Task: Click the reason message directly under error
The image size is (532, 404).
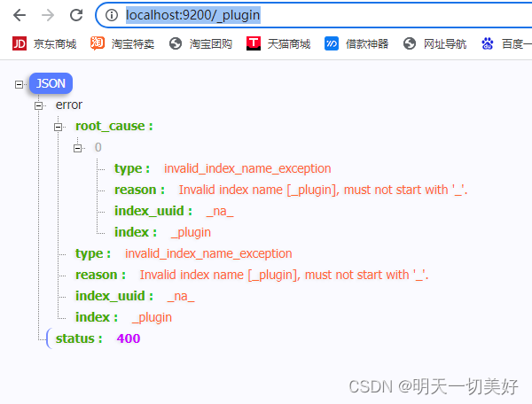Action: point(284,276)
